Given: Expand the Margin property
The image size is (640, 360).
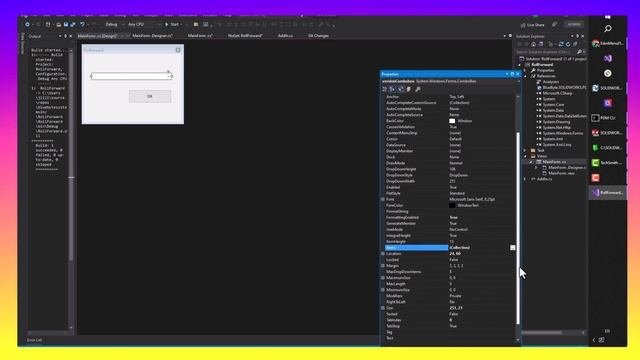Looking at the screenshot, I should [383, 266].
